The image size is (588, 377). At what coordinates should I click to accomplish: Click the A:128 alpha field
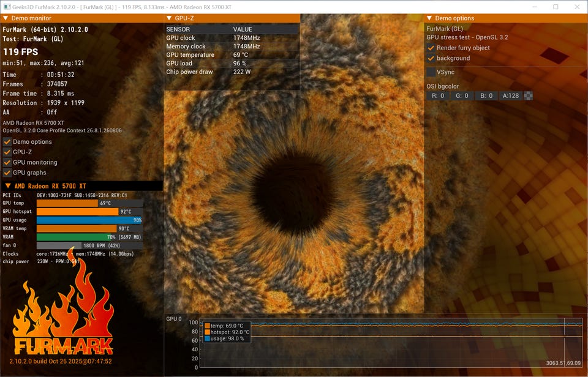[x=511, y=96]
